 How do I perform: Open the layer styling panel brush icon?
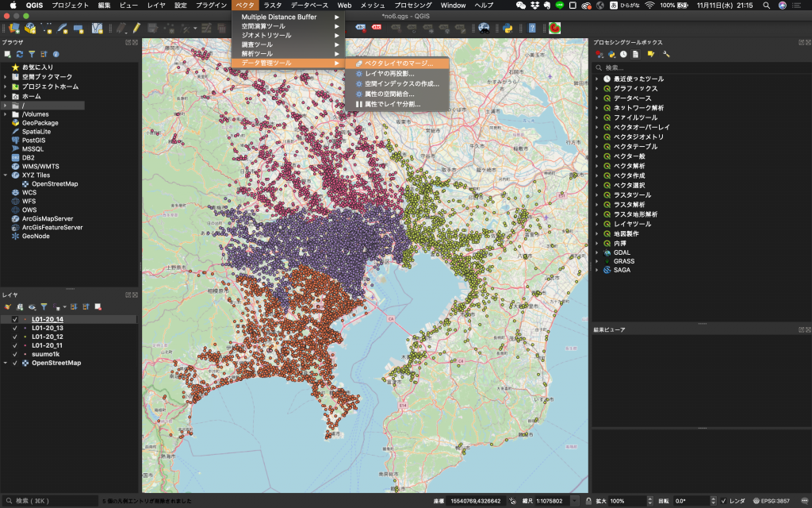tap(7, 307)
